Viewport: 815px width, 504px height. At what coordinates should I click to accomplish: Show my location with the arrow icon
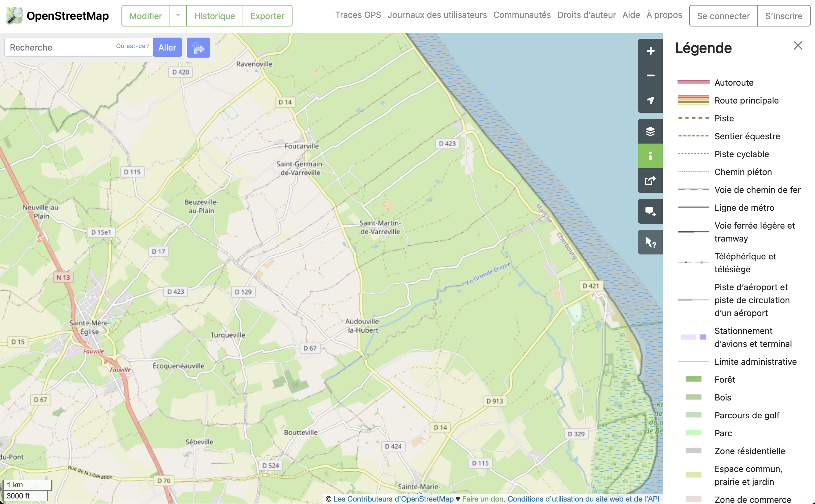[x=650, y=100]
